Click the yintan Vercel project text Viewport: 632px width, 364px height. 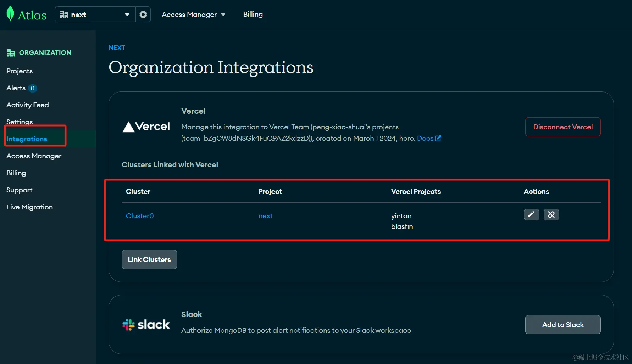[x=401, y=216]
